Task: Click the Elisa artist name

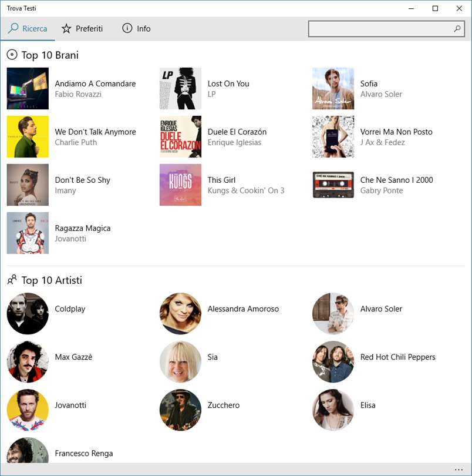Action: [x=368, y=405]
